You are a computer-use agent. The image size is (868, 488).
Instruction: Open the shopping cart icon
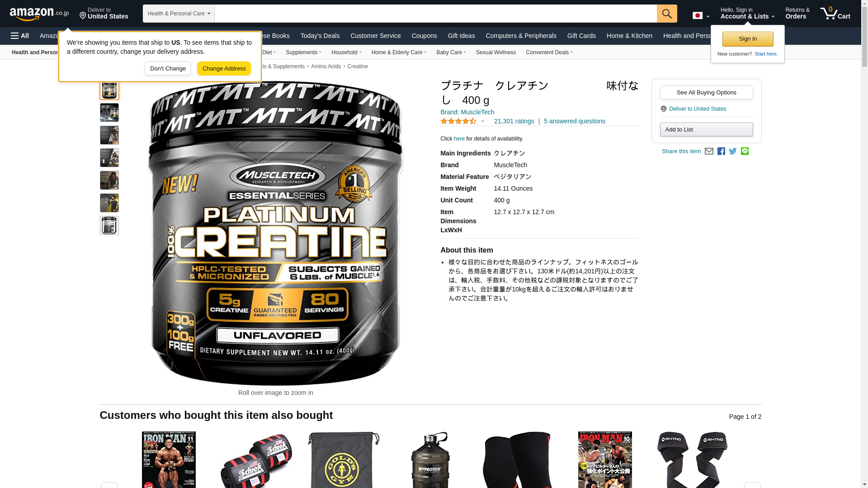pyautogui.click(x=835, y=13)
